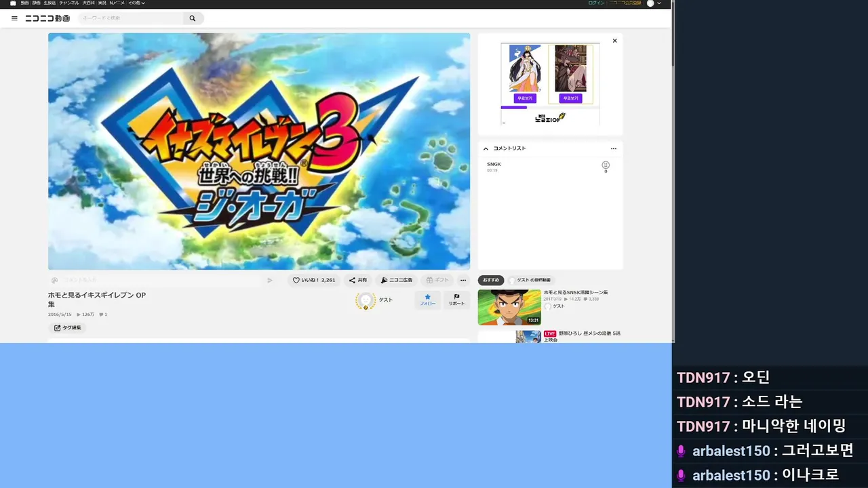Select the おすすめ tab
The height and width of the screenshot is (488, 868).
tap(491, 280)
